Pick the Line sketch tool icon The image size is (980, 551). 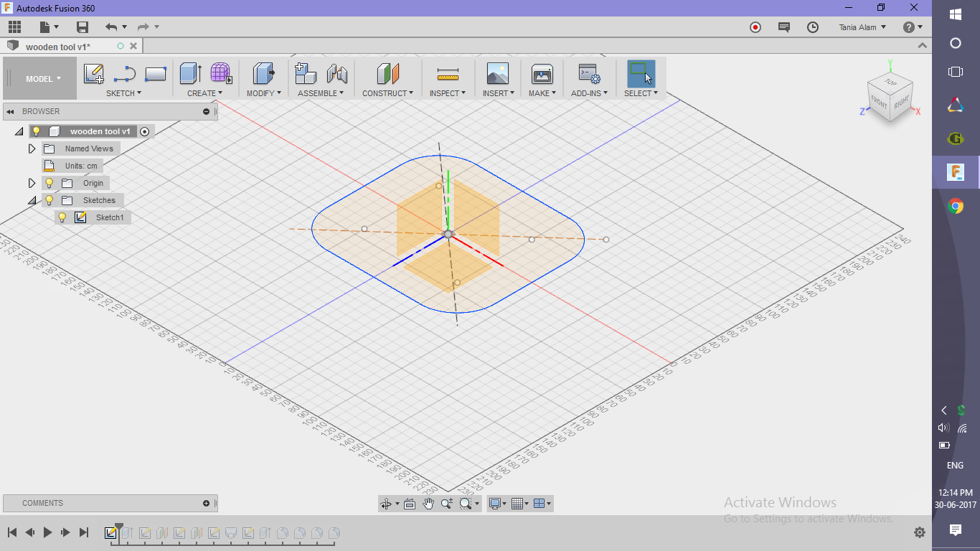pyautogui.click(x=125, y=74)
